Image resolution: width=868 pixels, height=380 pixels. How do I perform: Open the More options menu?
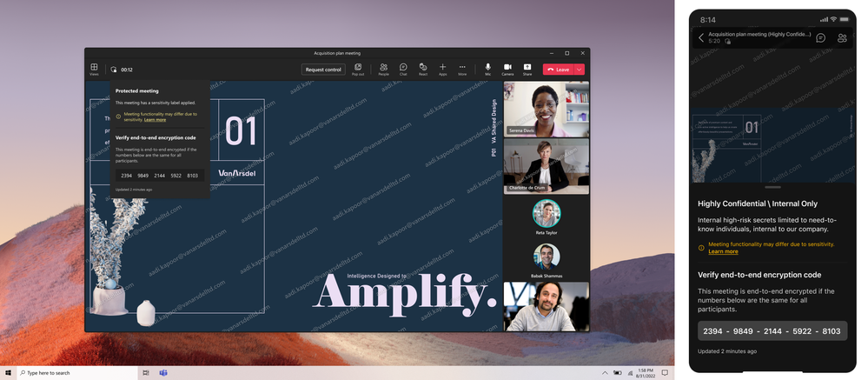(462, 69)
